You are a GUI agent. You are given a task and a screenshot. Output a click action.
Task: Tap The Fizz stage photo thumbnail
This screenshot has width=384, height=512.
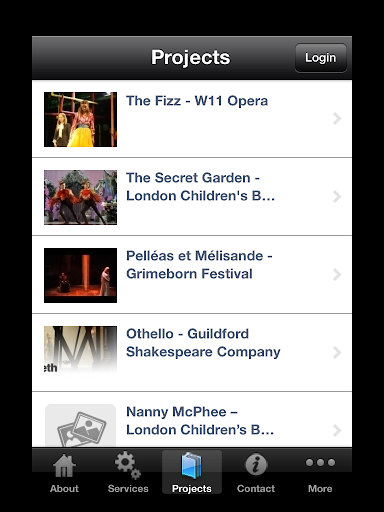80,119
